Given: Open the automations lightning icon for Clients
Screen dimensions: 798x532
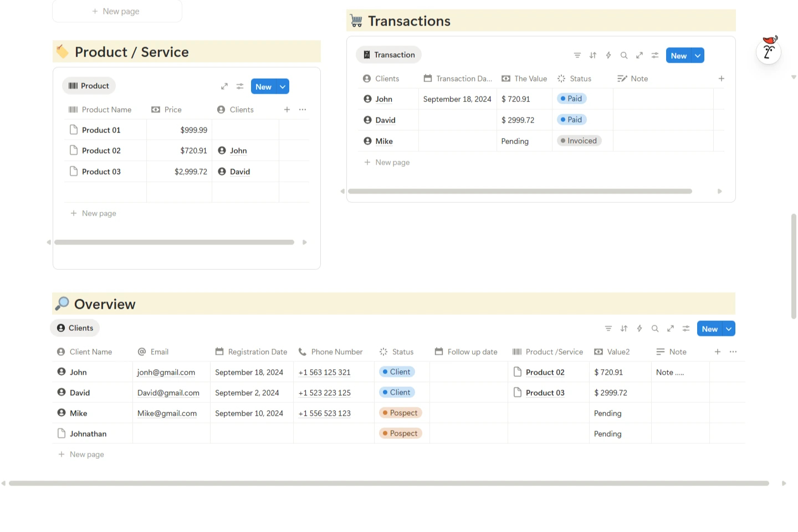Looking at the screenshot, I should [x=639, y=328].
